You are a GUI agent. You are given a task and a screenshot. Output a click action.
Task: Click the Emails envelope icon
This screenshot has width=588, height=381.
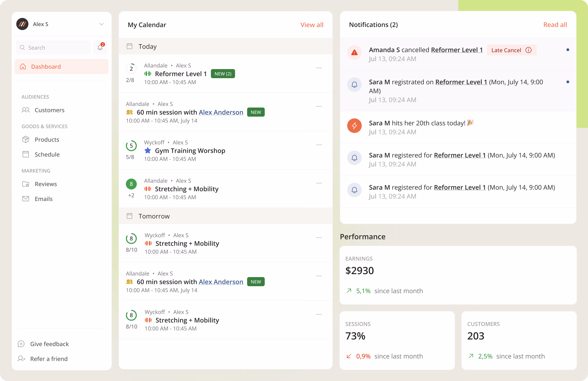pyautogui.click(x=26, y=199)
